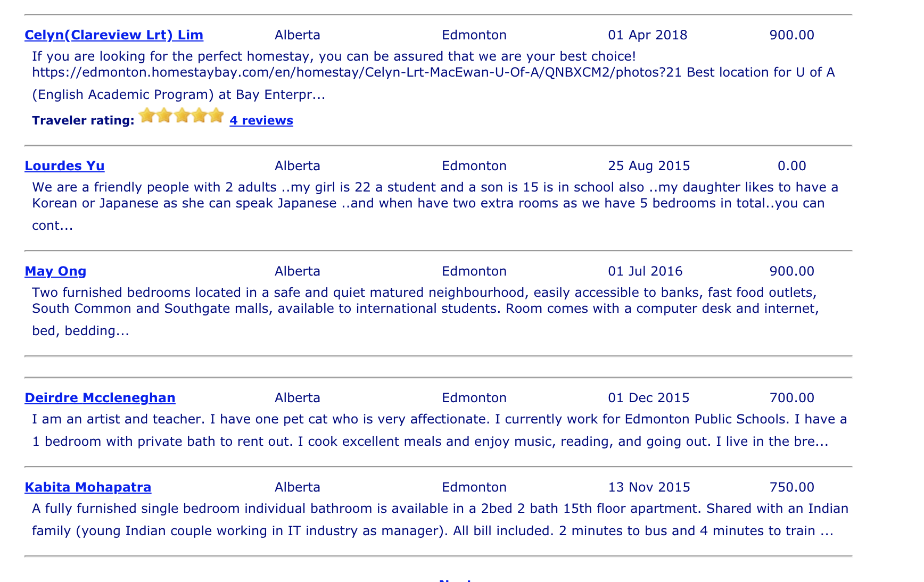View the 4 reviews link
Screen dimensions: 924x582
tap(261, 121)
